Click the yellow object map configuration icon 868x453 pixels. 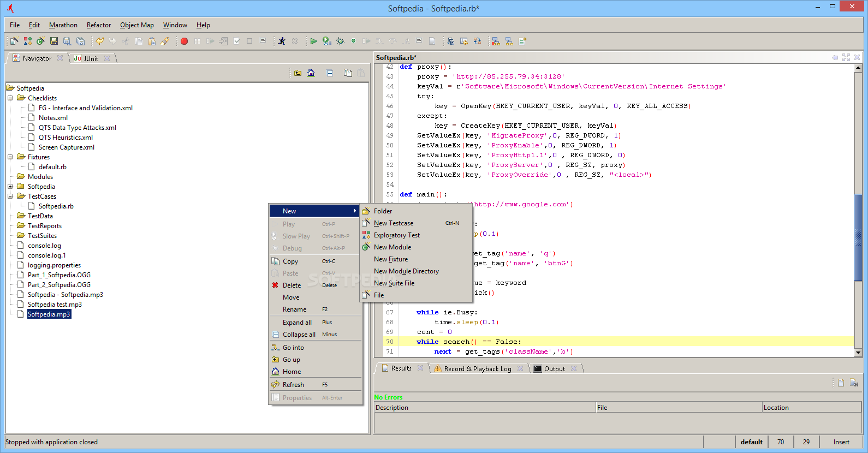point(509,41)
